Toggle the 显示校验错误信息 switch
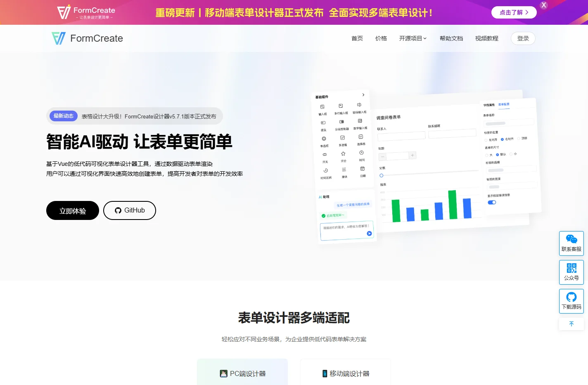Viewport: 588px width, 385px height. (492, 202)
